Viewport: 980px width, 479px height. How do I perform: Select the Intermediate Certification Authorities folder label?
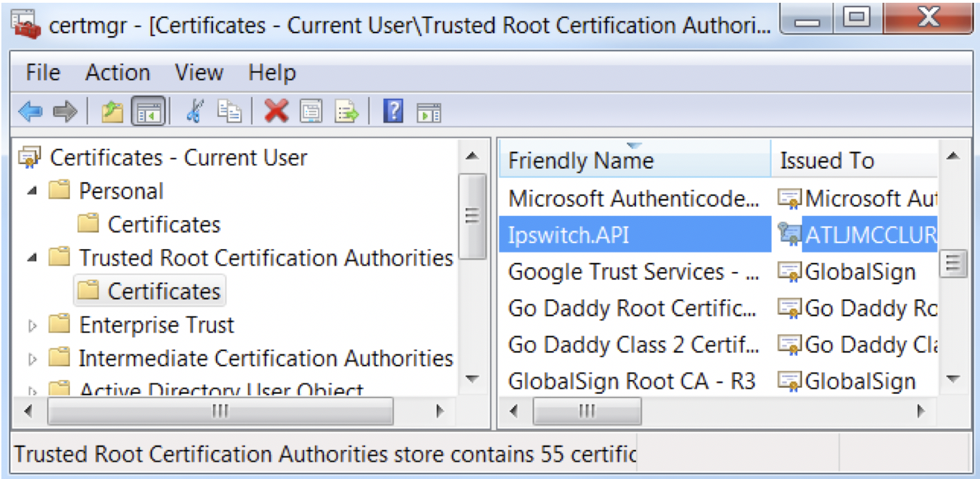tap(266, 359)
